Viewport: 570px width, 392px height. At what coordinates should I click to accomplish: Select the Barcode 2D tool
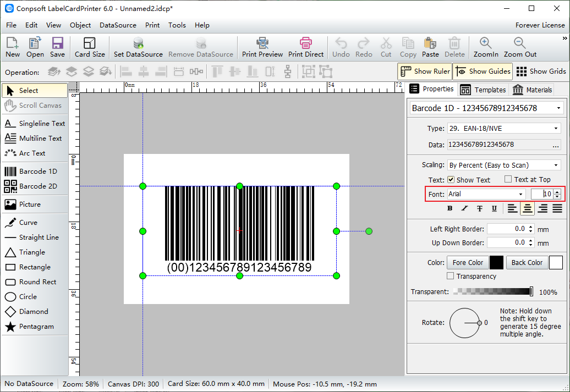35,186
